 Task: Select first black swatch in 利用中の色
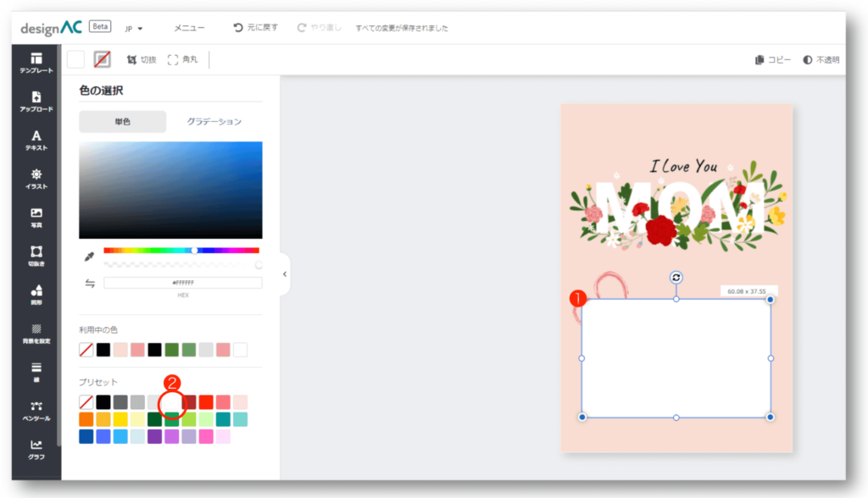103,350
